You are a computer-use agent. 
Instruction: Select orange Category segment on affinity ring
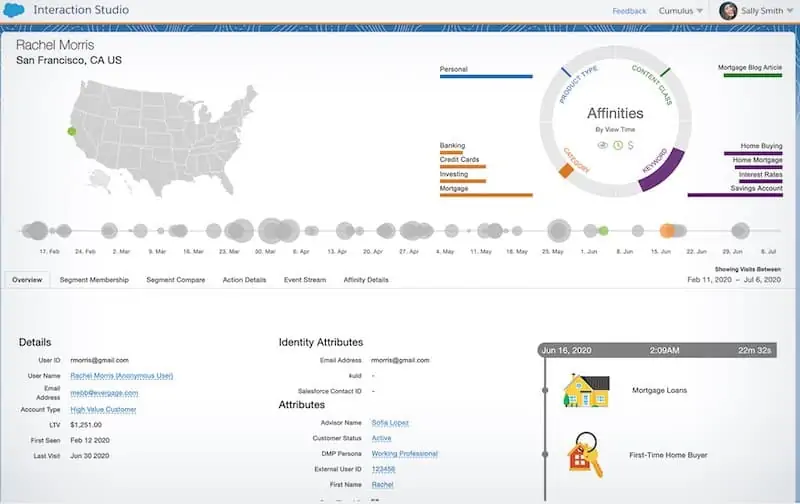coord(566,171)
